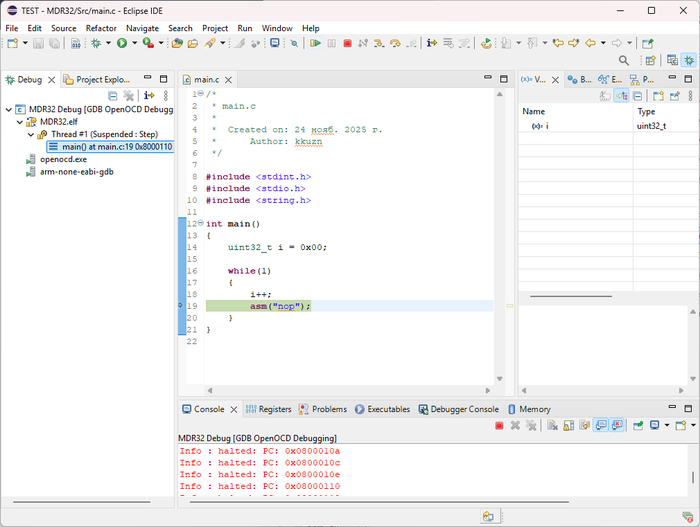Collapse Thread #1 in the Debug tree
The height and width of the screenshot is (527, 700).
point(31,134)
